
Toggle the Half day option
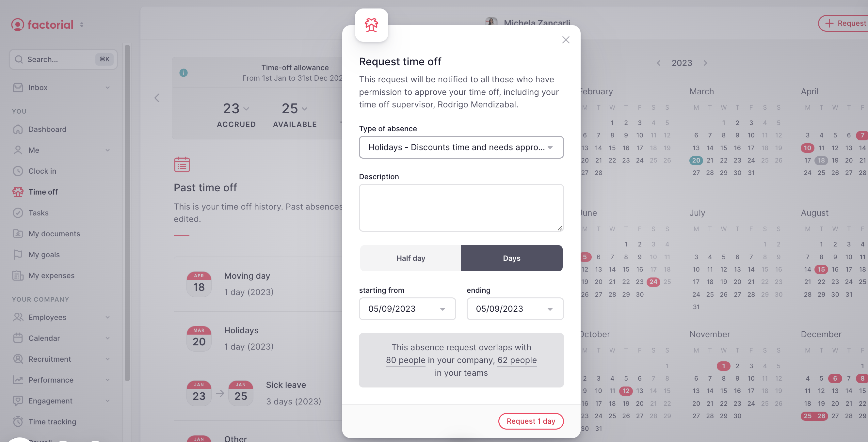click(x=410, y=258)
